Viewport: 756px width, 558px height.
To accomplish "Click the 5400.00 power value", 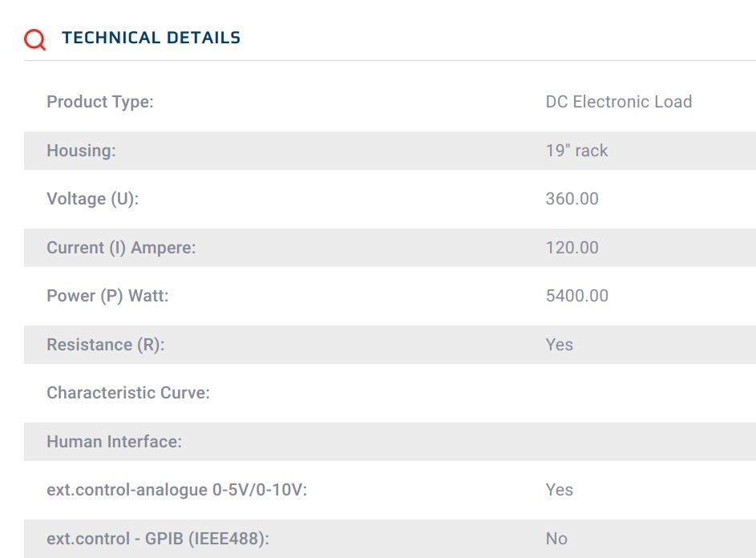I will pyautogui.click(x=576, y=296).
